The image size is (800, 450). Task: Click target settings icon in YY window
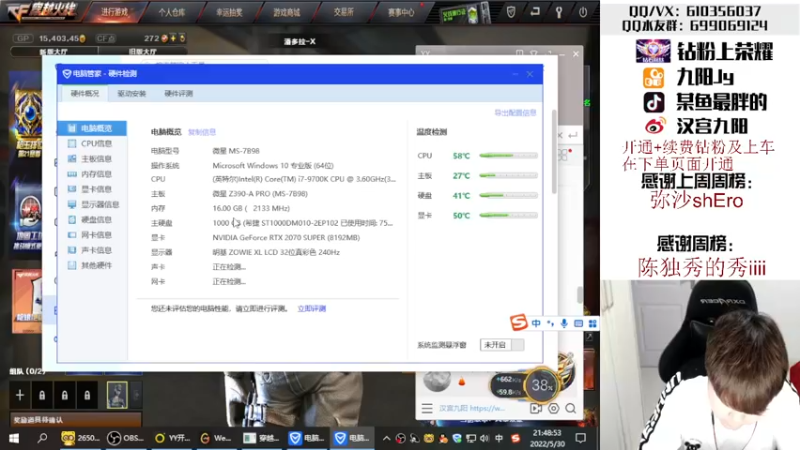[x=553, y=408]
